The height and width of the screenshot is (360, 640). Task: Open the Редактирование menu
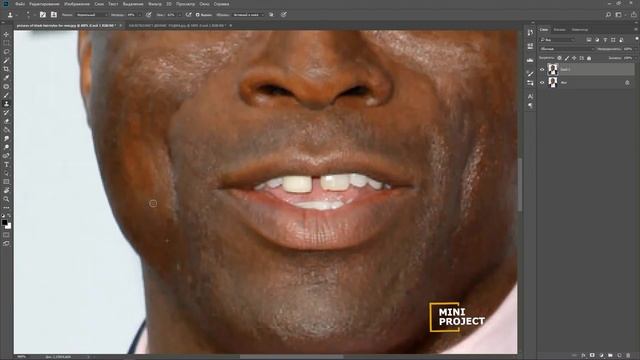[x=44, y=4]
